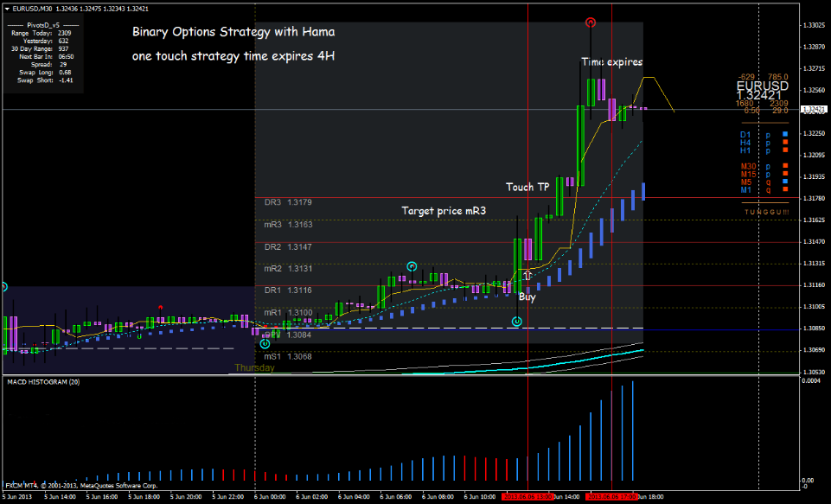Click the '6 Jun 00:00' time axis label
Image resolution: width=831 pixels, height=504 pixels.
270,497
